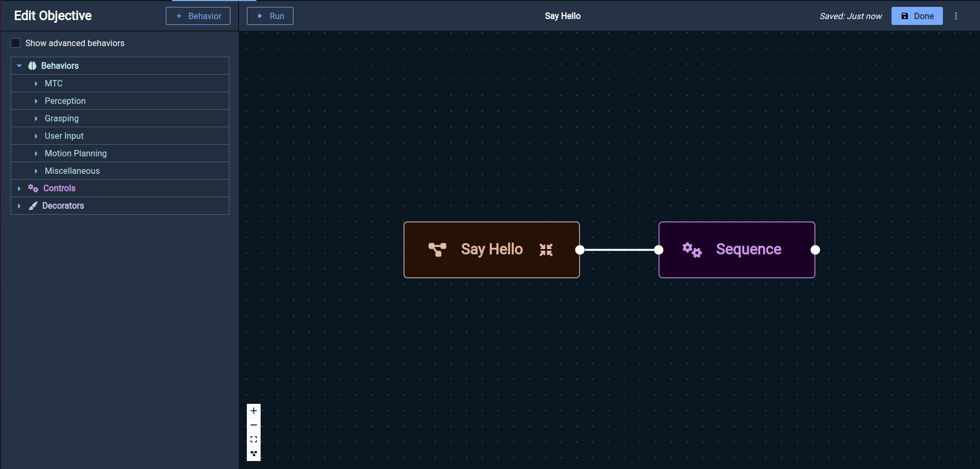This screenshot has height=469, width=980.
Task: Expand the Motion Planning category arrow
Action: coord(36,153)
